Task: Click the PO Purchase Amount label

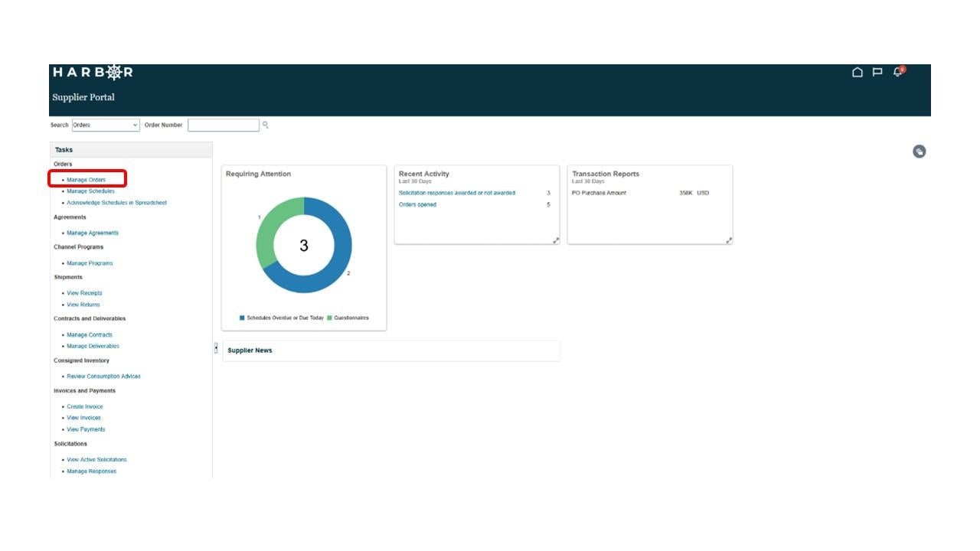Action: click(x=599, y=193)
